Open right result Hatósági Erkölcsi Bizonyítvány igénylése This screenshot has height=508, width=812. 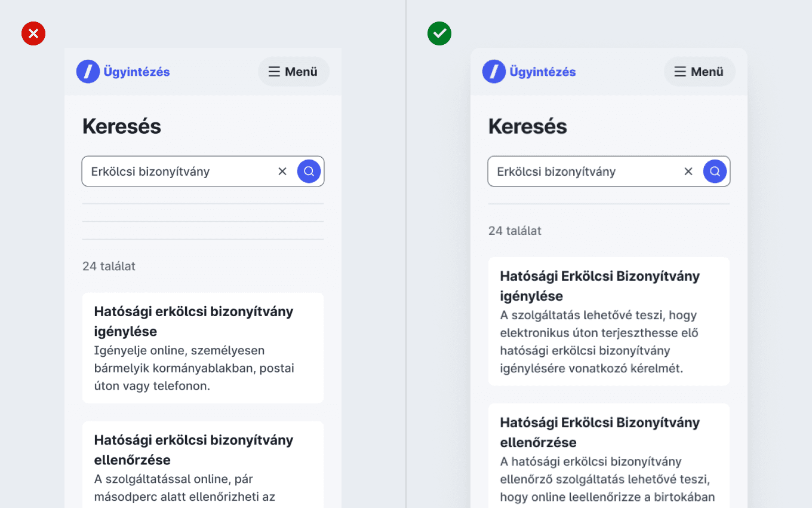click(x=609, y=322)
